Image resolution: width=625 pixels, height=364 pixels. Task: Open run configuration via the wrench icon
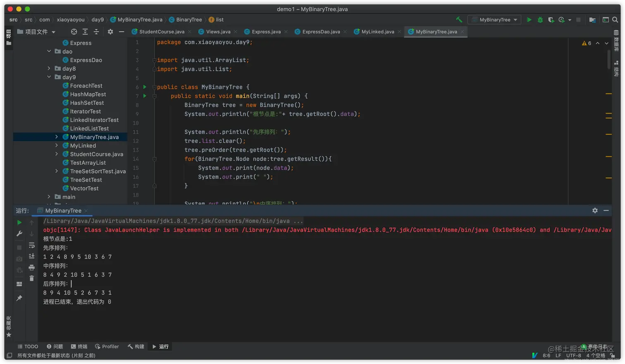19,233
